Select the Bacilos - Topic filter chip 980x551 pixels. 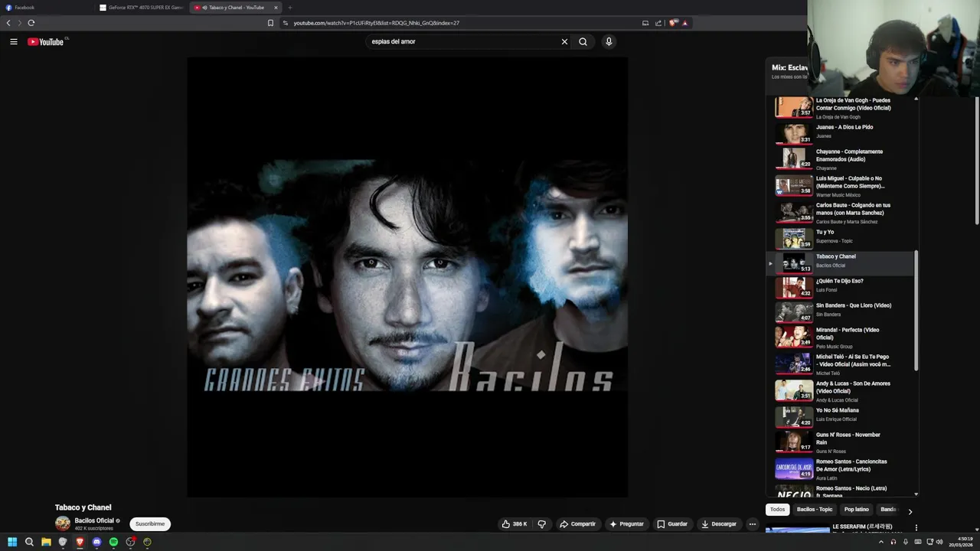[815, 510]
